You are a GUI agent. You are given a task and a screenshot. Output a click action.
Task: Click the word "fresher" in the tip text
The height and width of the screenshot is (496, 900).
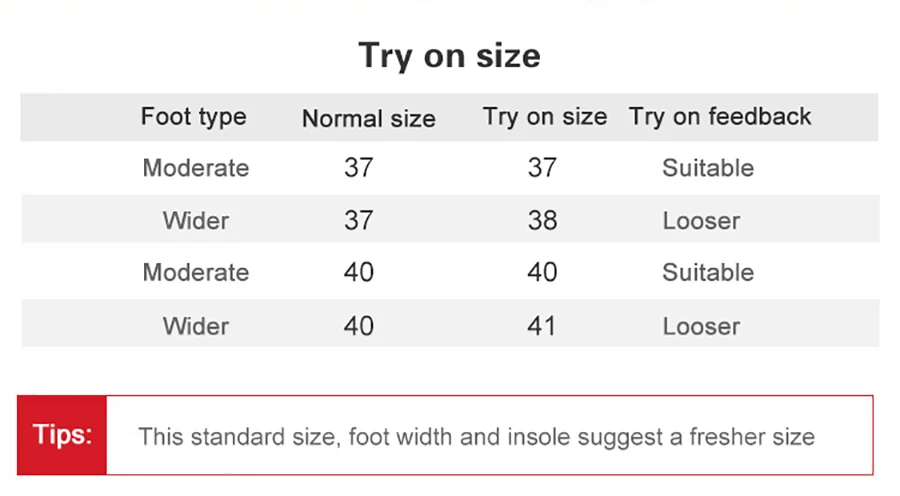[729, 437]
